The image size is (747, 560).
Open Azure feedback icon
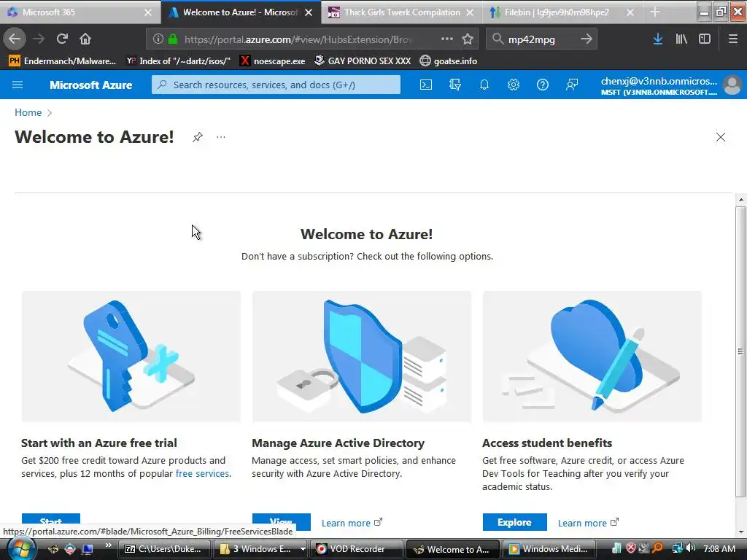(572, 85)
